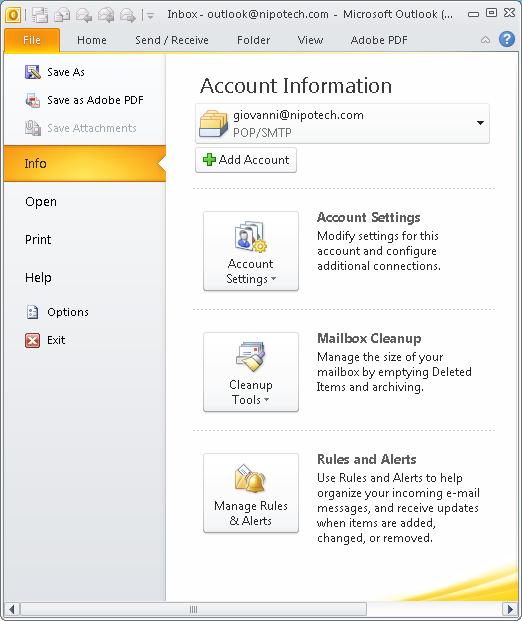
Task: Customize Quick Access Toolbar dropdown arrow
Action: point(151,16)
